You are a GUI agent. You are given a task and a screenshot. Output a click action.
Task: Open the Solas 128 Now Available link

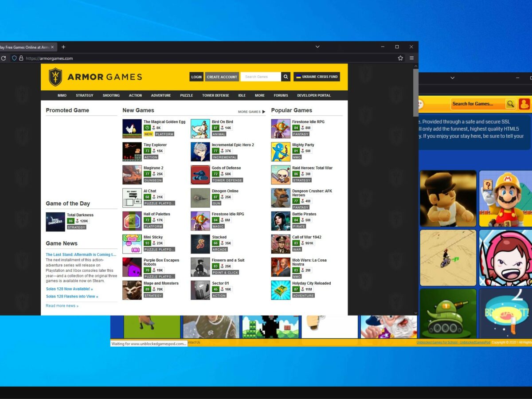(x=70, y=289)
